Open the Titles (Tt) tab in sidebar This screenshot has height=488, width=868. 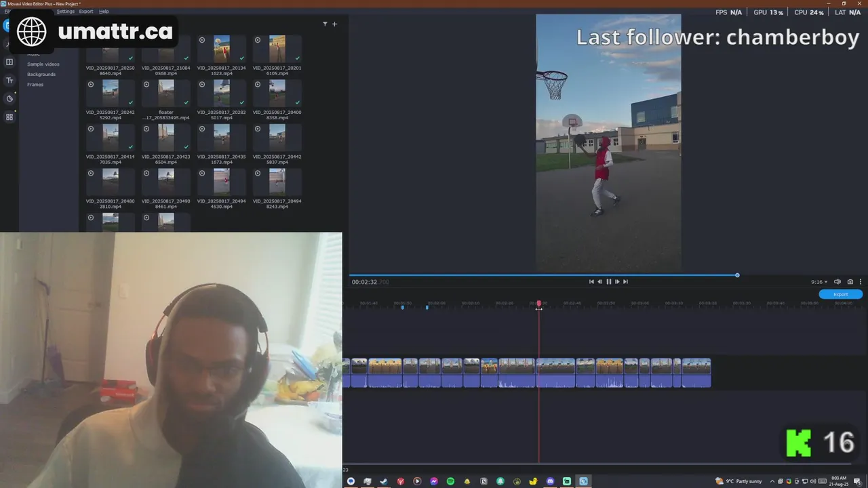[9, 80]
